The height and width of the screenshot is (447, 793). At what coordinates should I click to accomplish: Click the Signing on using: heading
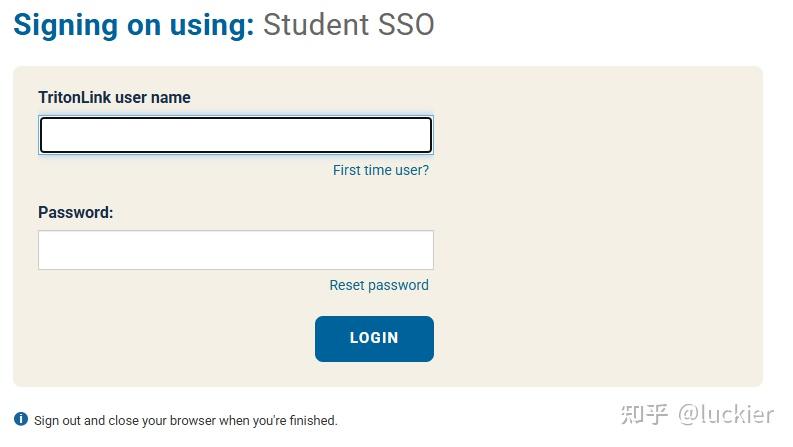pos(134,25)
